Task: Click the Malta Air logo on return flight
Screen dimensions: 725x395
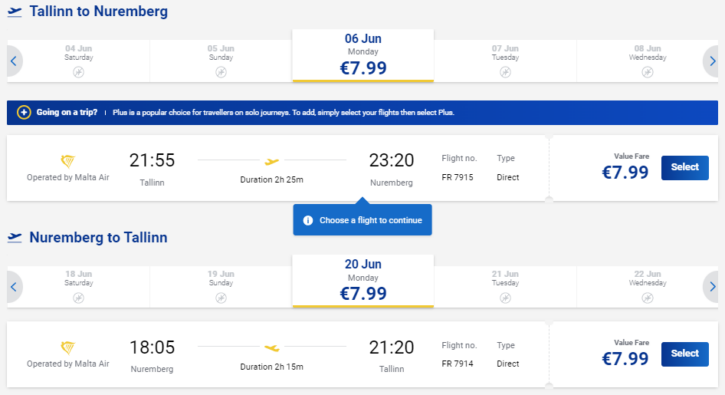Action: (68, 348)
